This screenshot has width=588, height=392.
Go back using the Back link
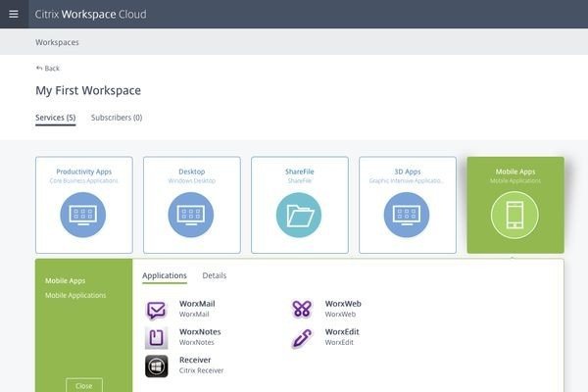(x=48, y=68)
